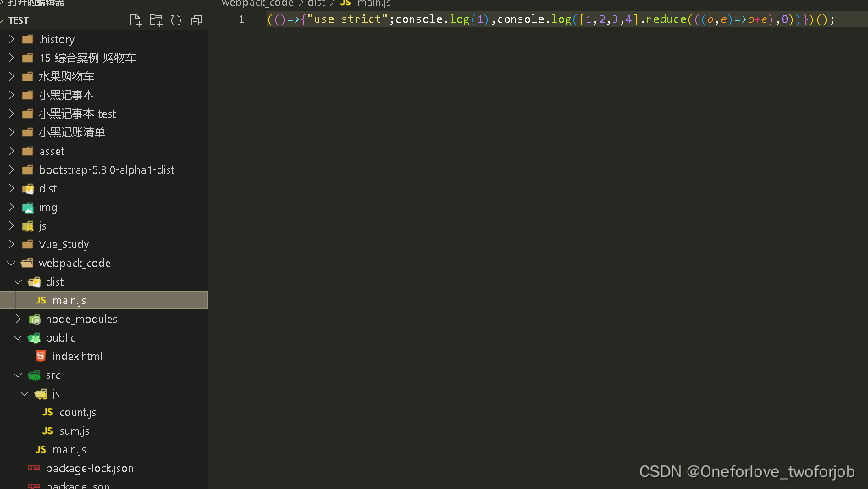Viewport: 868px width, 489px height.
Task: Select the highlighted main.js in dist
Action: click(70, 300)
